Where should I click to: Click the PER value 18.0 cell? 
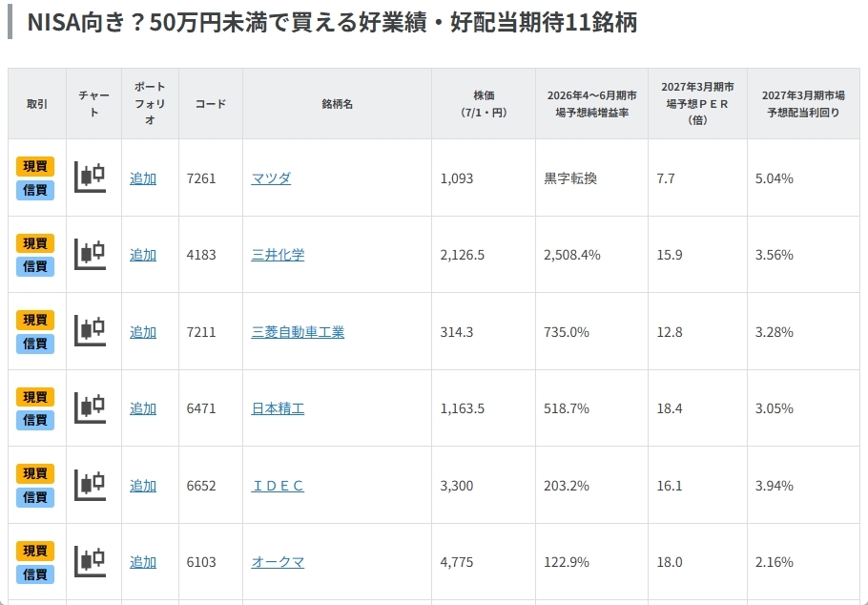tap(697, 562)
